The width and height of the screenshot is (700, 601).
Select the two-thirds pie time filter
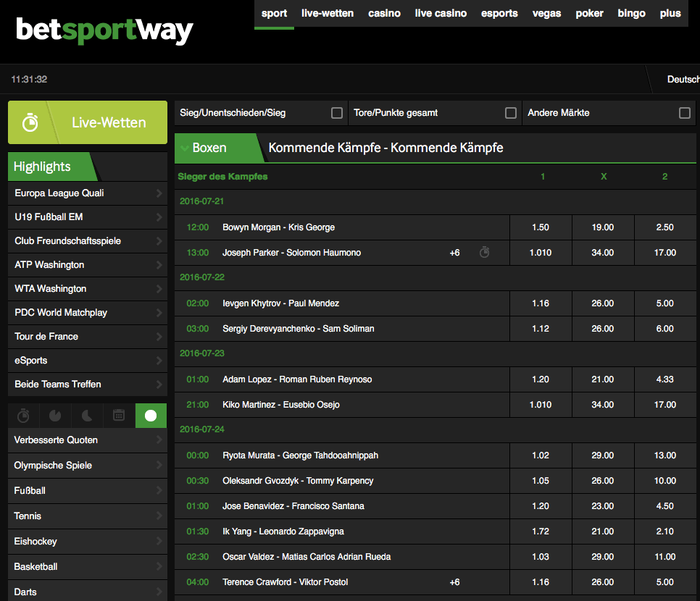pos(87,416)
